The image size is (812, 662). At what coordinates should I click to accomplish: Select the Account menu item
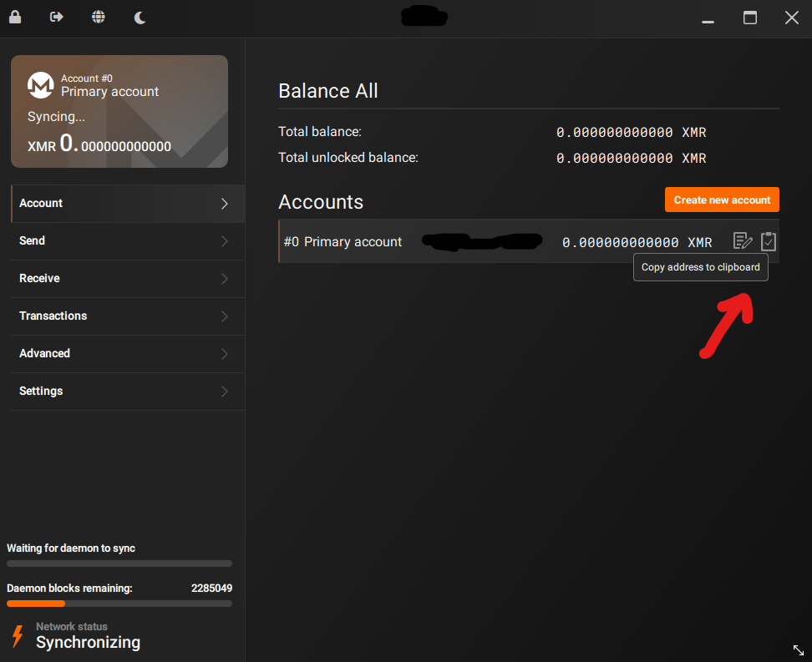pyautogui.click(x=42, y=203)
